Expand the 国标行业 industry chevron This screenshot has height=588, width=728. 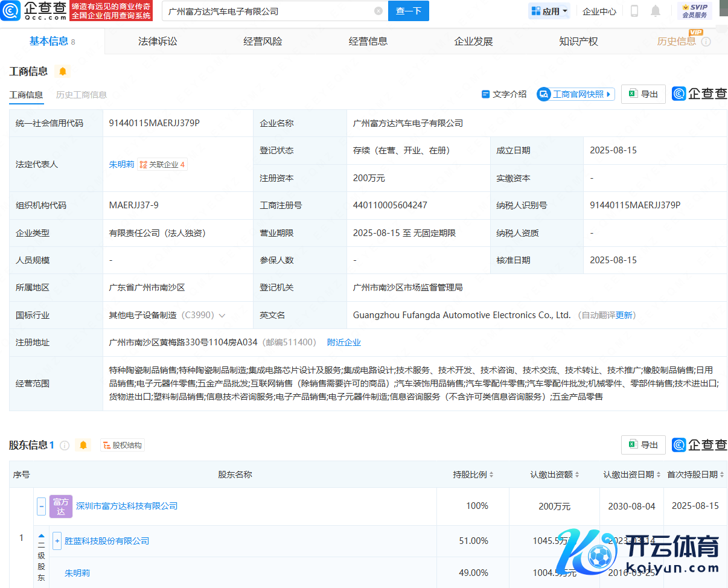tap(222, 315)
